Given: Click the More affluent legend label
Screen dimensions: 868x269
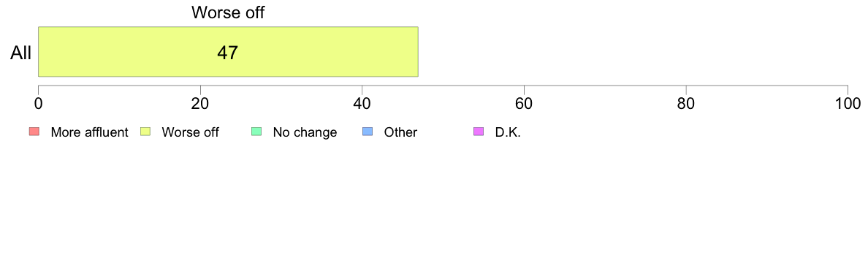Looking at the screenshot, I should pos(90,132).
